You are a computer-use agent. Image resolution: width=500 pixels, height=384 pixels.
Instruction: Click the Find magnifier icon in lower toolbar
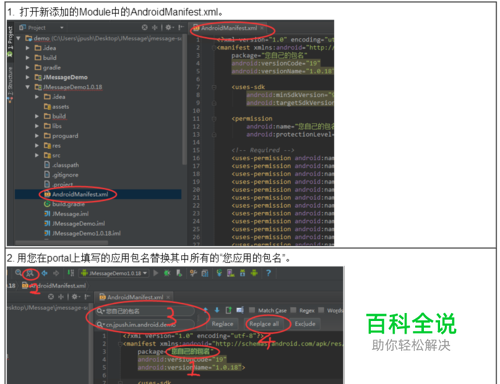pos(18,273)
